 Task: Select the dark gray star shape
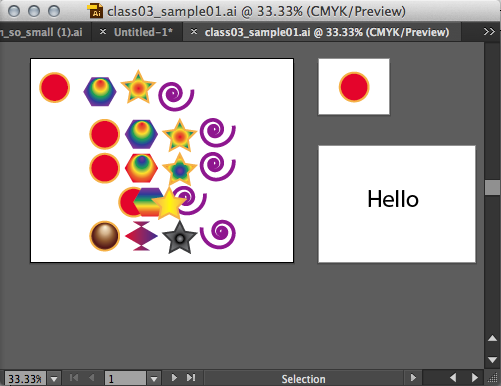(x=180, y=238)
